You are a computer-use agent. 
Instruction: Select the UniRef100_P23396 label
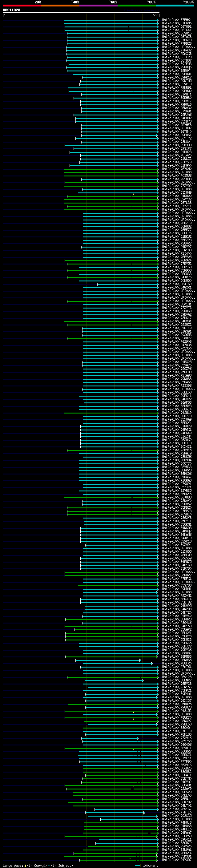tap(176, 386)
